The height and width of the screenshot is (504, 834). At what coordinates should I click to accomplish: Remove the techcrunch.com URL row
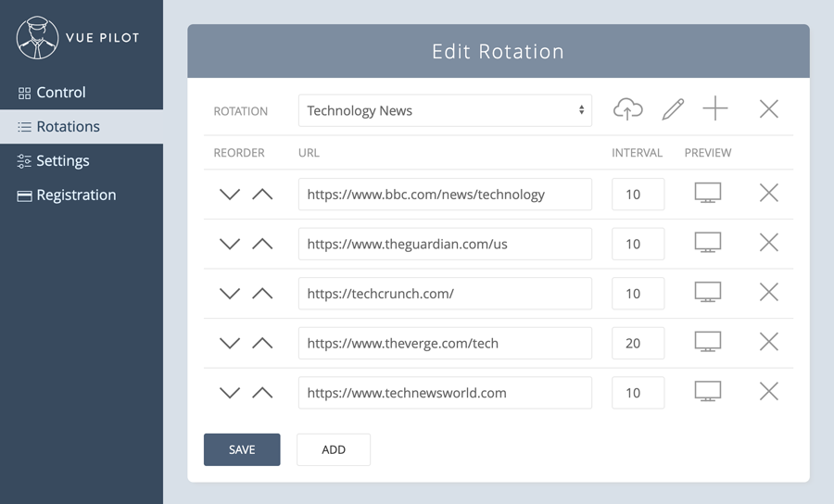click(768, 292)
